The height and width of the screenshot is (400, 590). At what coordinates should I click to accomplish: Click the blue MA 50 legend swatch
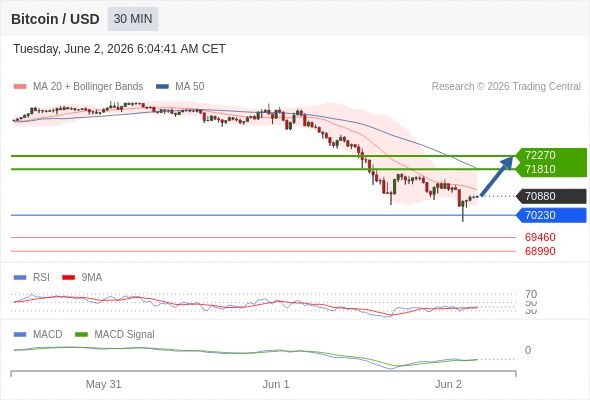(162, 87)
